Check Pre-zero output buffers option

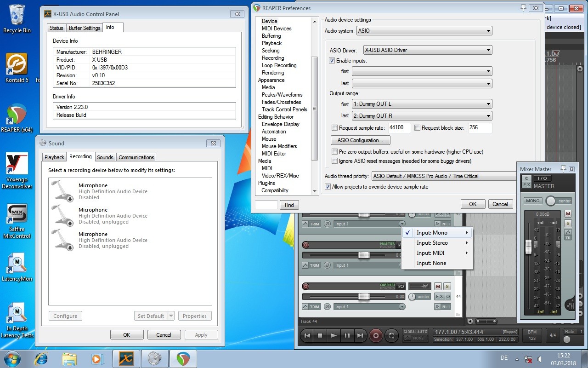click(x=334, y=152)
